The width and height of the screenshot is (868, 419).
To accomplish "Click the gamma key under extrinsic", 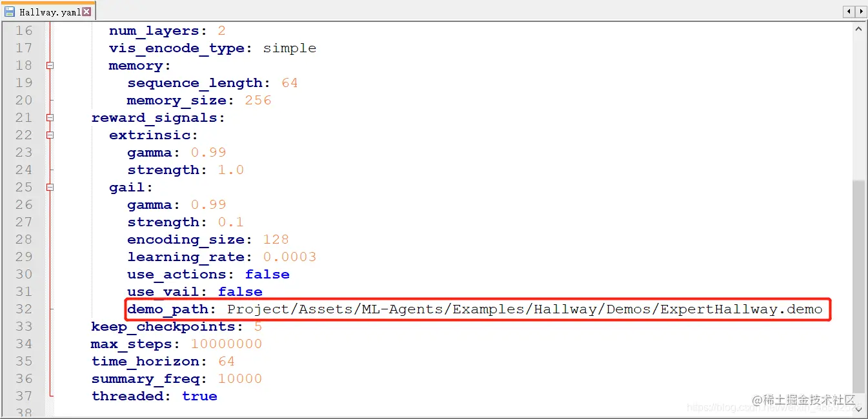I will pos(150,153).
